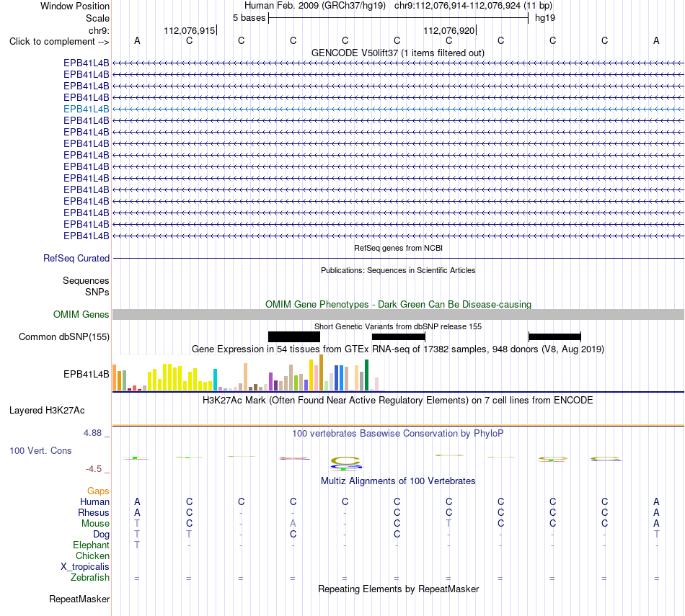Click the 'chr9:' base position label

99,30
